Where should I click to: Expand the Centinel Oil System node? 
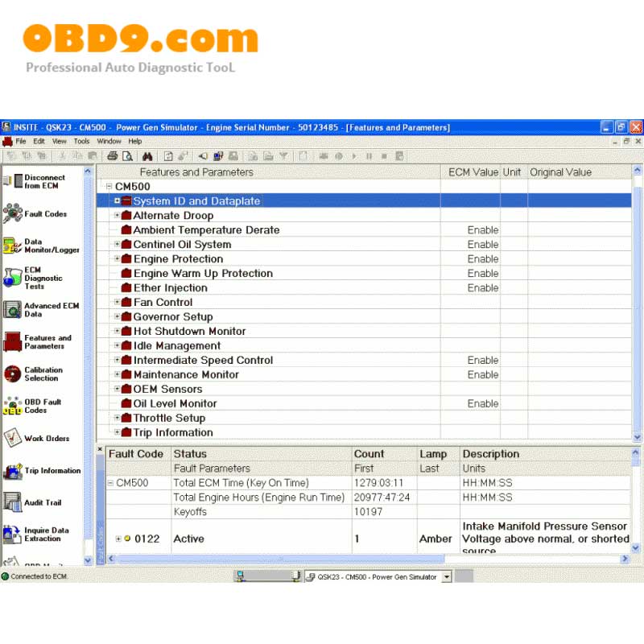pyautogui.click(x=117, y=244)
